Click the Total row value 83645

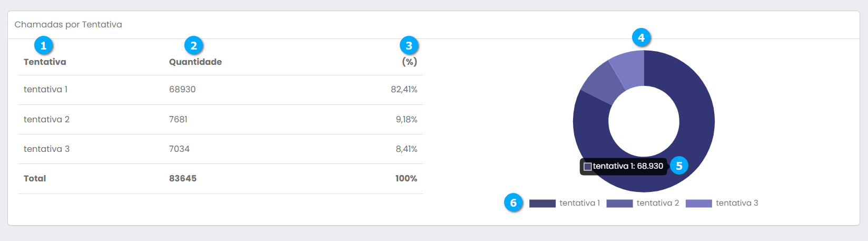(183, 179)
